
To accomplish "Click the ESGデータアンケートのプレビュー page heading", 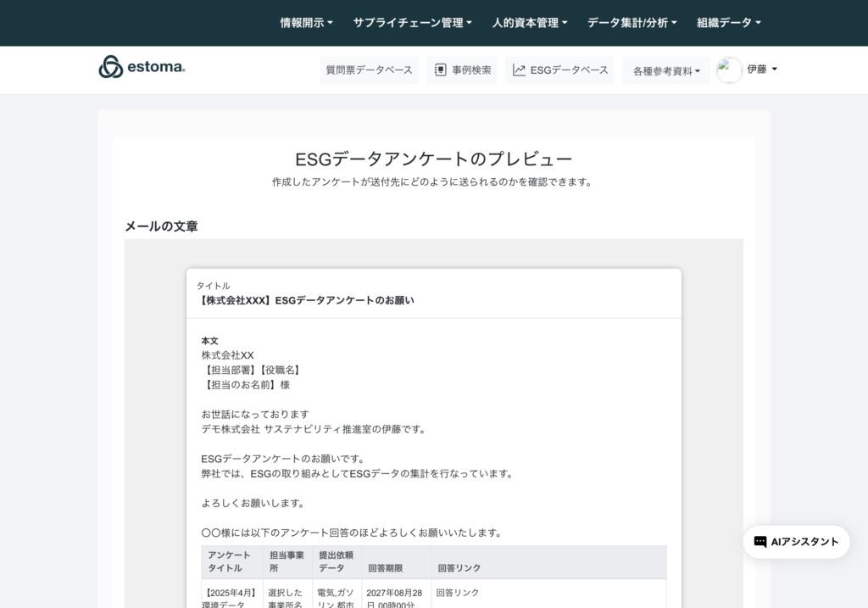I will click(433, 159).
